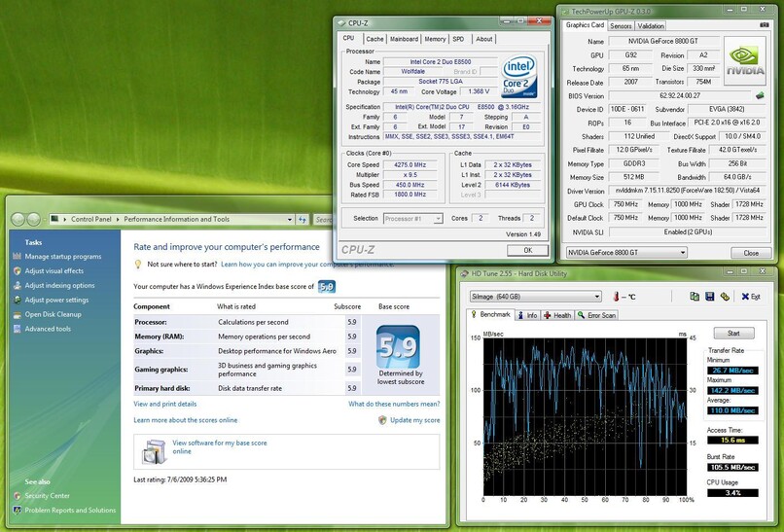Switch to the Sensors tab in GPU-Z

click(x=621, y=25)
